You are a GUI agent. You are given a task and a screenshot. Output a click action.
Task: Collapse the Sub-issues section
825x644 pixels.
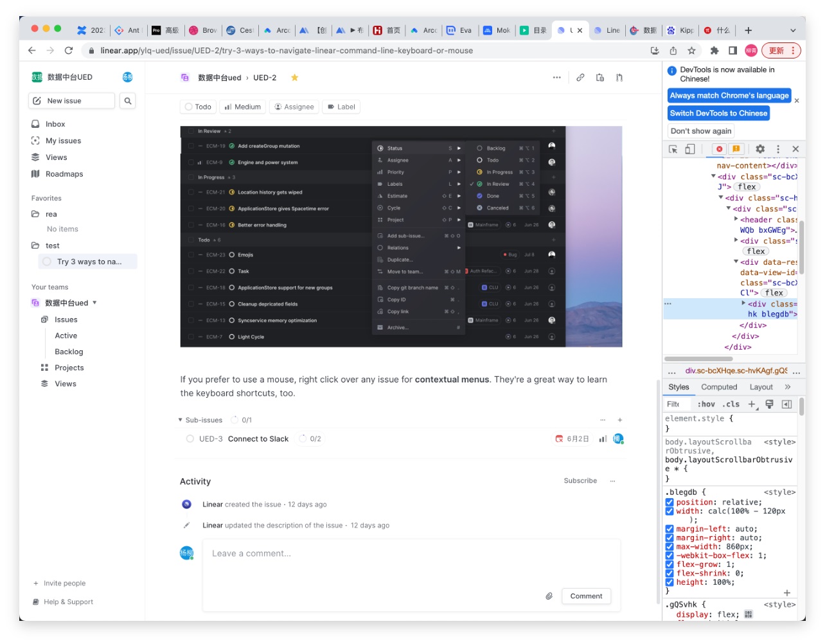click(x=181, y=420)
